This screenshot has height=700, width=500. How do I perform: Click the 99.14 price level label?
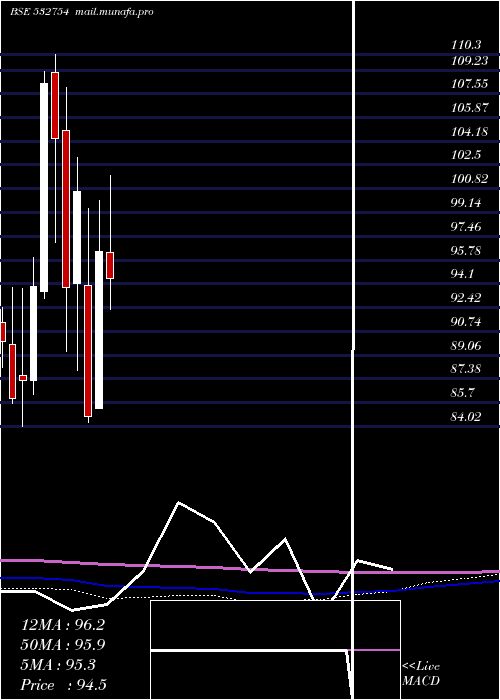click(x=466, y=203)
